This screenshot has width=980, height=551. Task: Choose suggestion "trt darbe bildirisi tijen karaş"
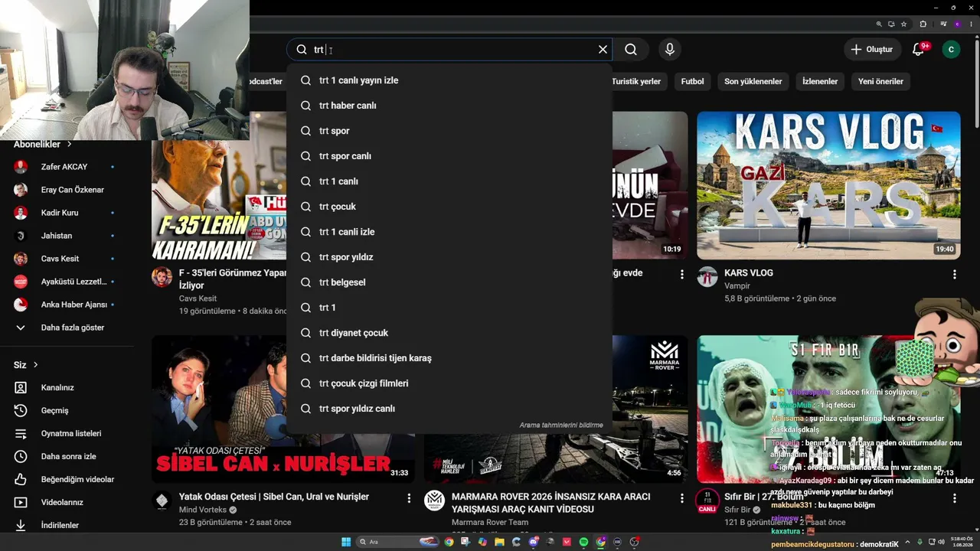(x=449, y=358)
